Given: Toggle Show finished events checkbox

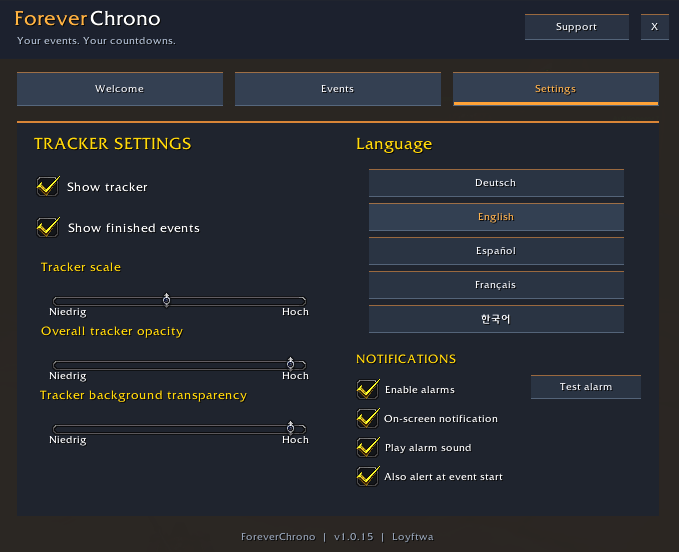Looking at the screenshot, I should pyautogui.click(x=48, y=227).
